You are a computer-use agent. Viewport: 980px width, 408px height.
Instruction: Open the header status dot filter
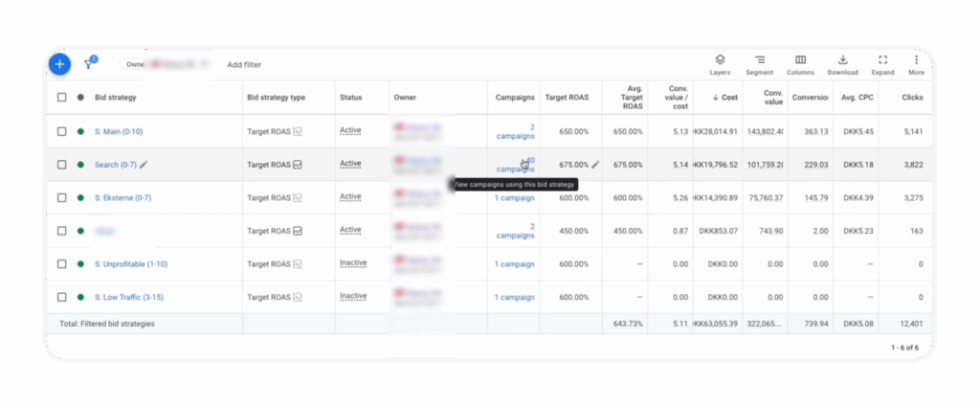(x=80, y=98)
